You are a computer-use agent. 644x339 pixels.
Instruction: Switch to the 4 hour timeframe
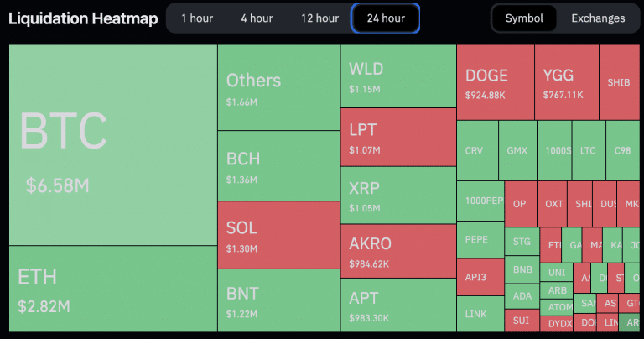point(257,18)
